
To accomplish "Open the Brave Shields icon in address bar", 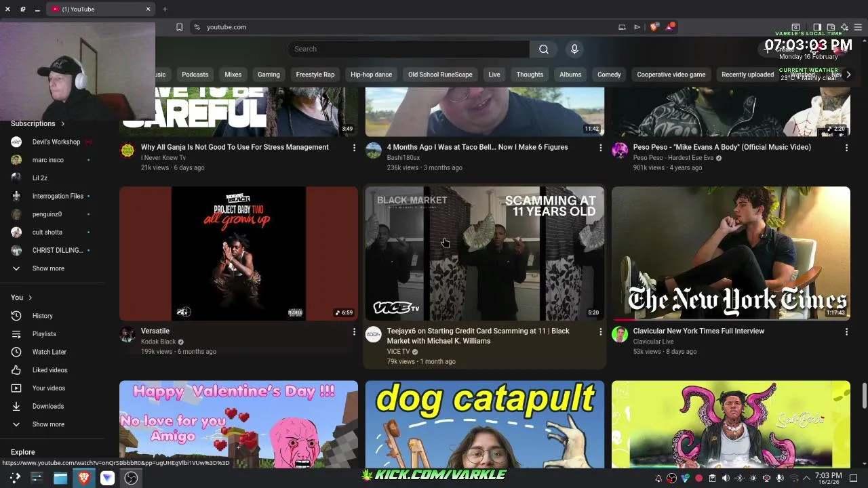I will (654, 27).
